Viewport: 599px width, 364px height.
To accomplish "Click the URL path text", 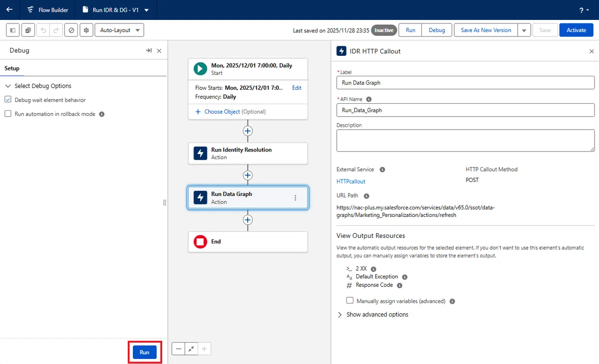I will tap(415, 211).
